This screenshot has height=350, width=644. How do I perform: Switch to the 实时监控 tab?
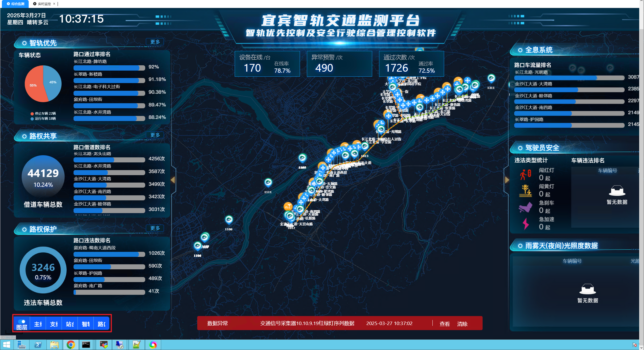click(44, 4)
